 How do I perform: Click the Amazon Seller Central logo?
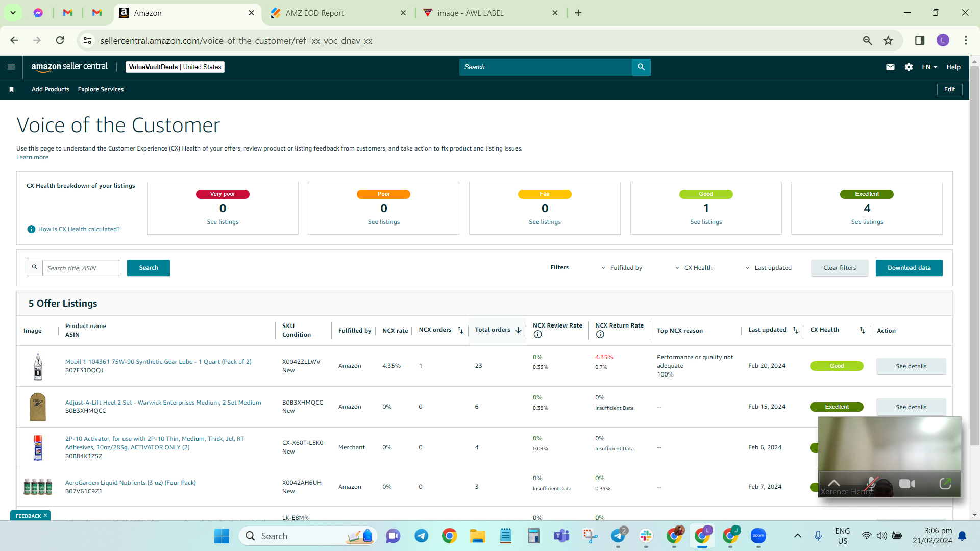click(x=69, y=67)
